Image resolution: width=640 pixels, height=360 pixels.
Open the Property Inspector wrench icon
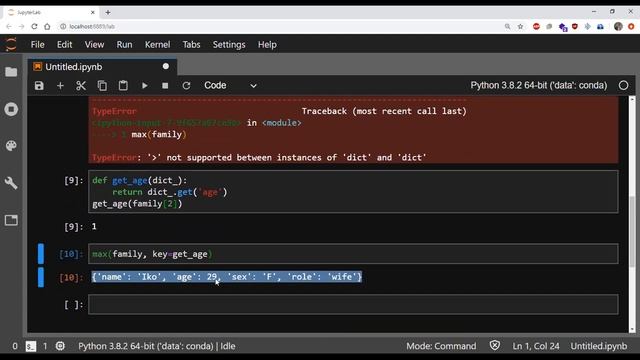point(11,183)
